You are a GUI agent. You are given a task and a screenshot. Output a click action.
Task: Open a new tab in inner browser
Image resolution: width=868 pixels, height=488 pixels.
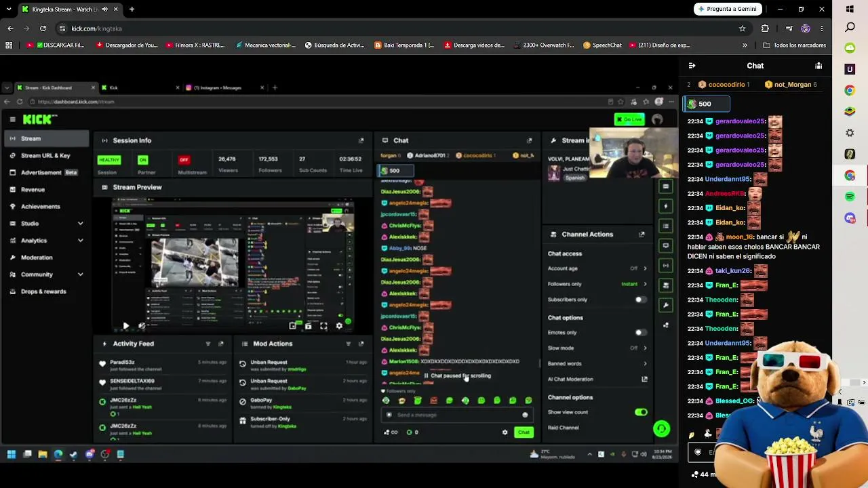(275, 87)
